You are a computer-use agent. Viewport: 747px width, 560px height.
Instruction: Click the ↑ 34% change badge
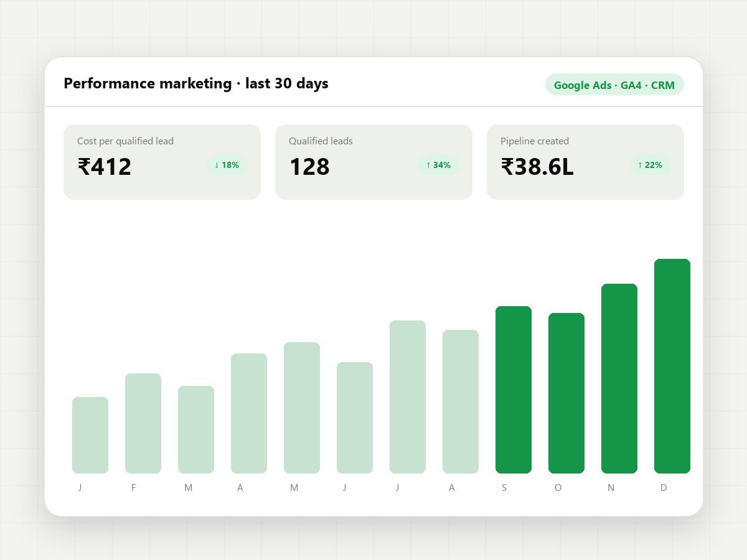pos(438,165)
